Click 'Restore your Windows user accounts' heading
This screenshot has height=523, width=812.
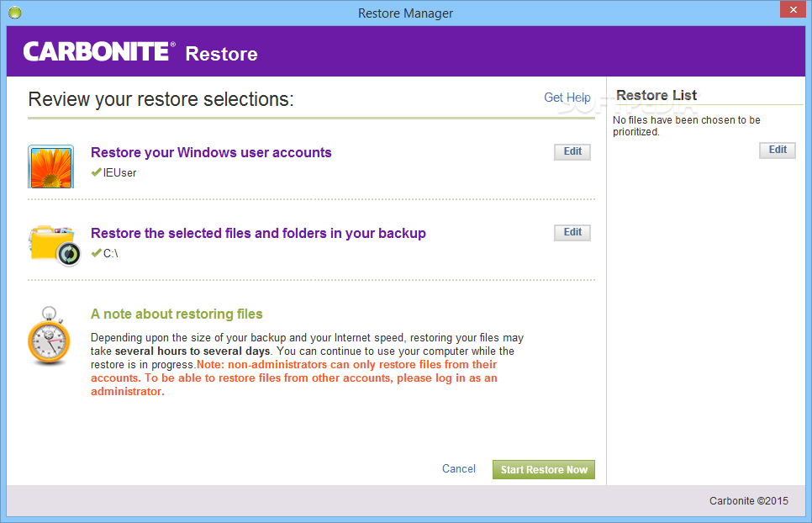pyautogui.click(x=211, y=153)
